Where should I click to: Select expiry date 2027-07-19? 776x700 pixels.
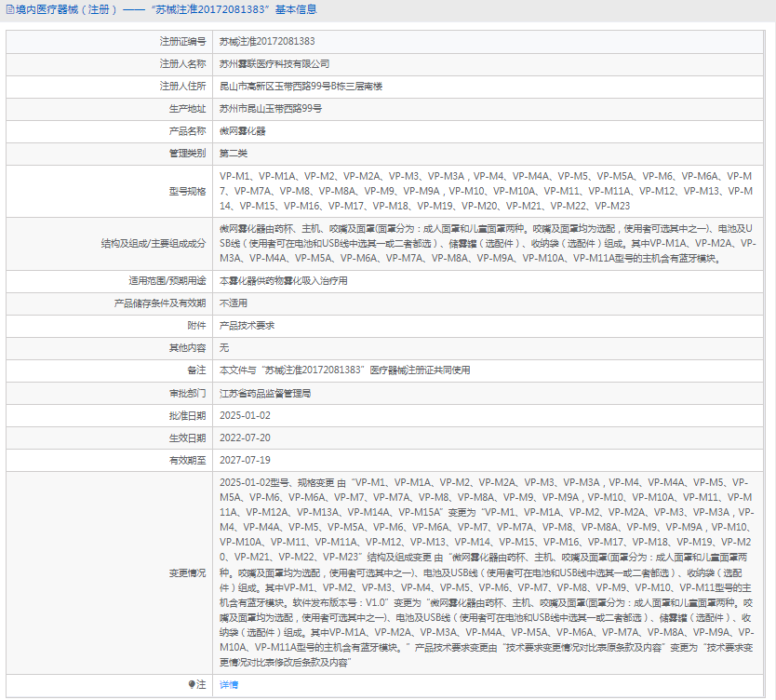click(245, 460)
